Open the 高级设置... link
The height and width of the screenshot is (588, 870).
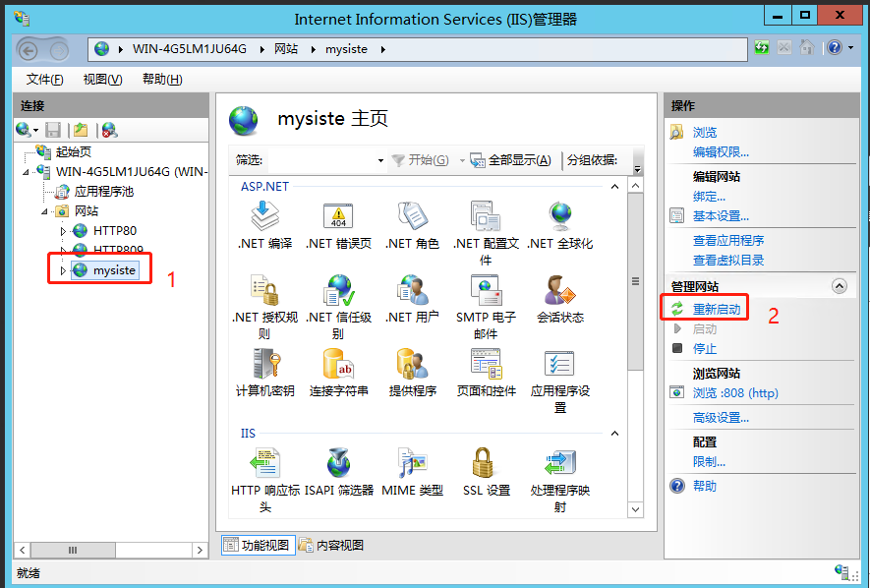(721, 417)
